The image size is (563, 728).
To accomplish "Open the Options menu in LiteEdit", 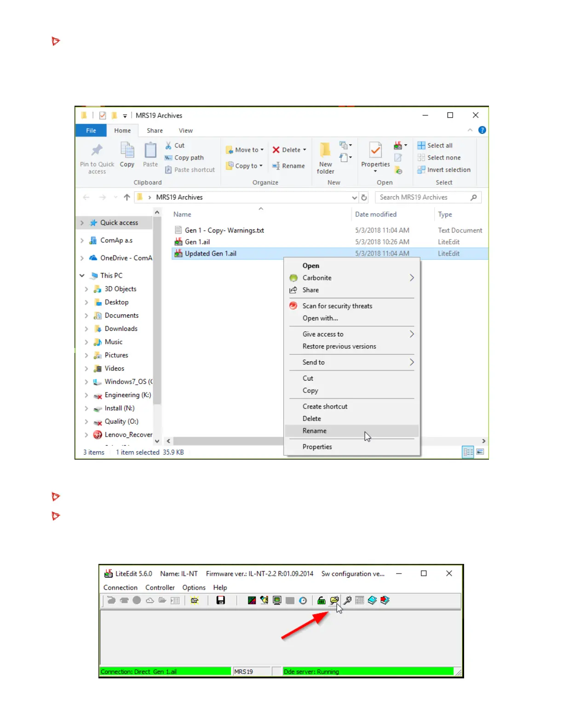I will coord(194,588).
